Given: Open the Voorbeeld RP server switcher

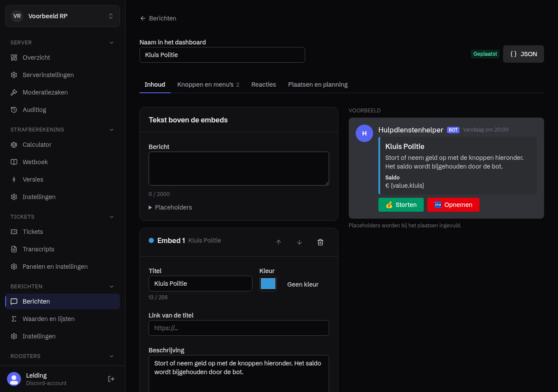Looking at the screenshot, I should 62,16.
